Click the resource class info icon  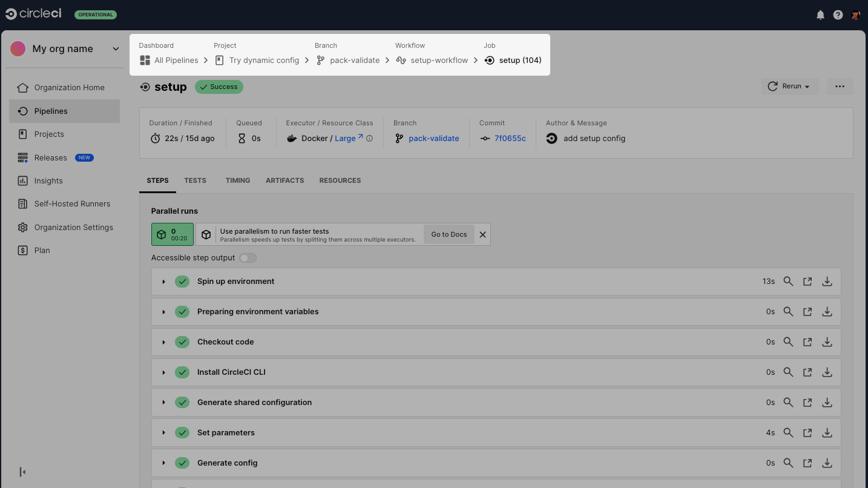pyautogui.click(x=369, y=139)
